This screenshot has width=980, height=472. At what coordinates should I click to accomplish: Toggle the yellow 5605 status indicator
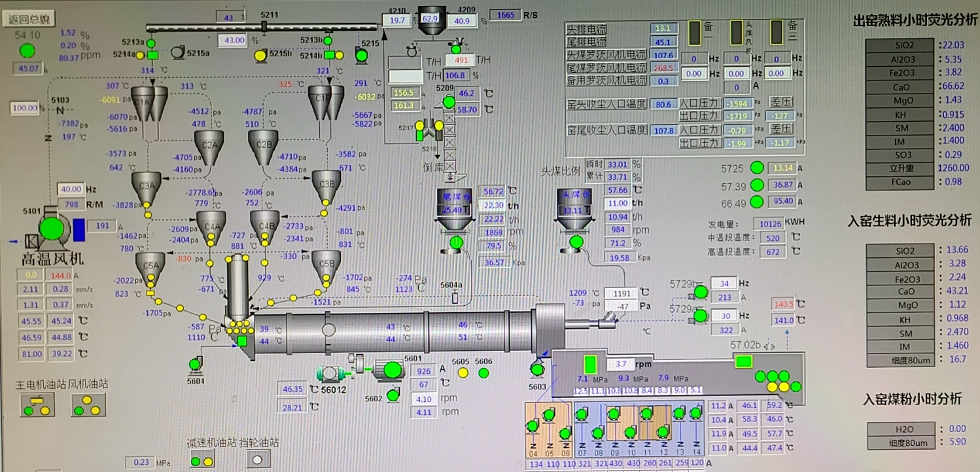tap(463, 373)
